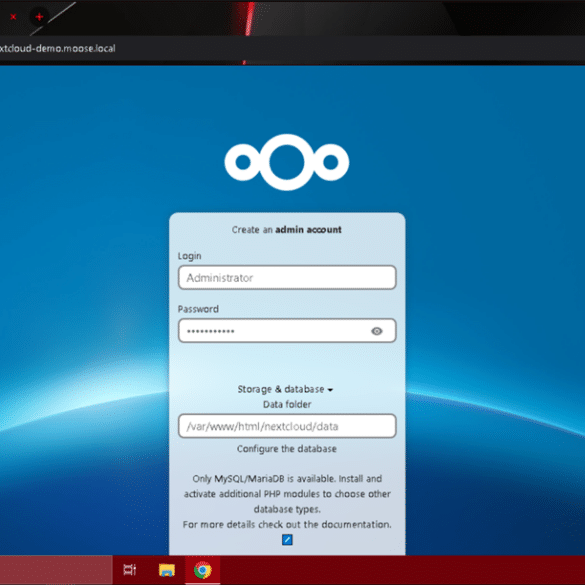Screen dimensions: 585x585
Task: Click the 'Configure the database' text
Action: pos(287,448)
